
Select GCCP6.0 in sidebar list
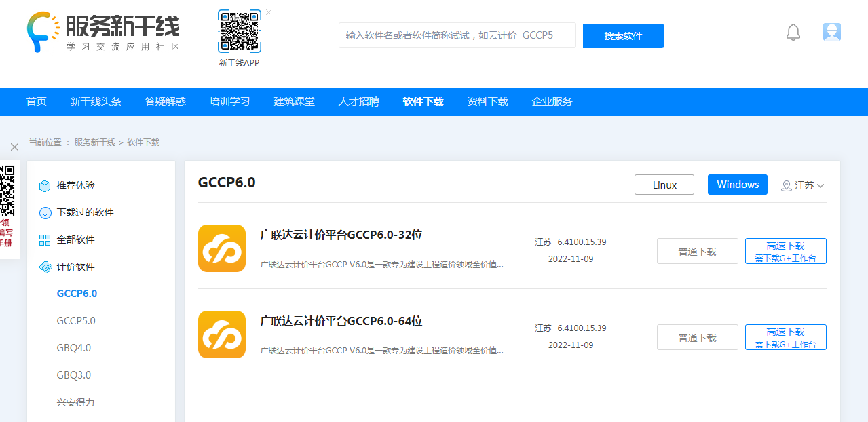(77, 294)
